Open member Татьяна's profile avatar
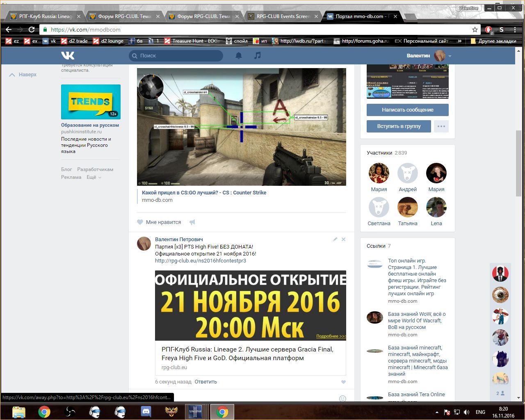 [408, 207]
